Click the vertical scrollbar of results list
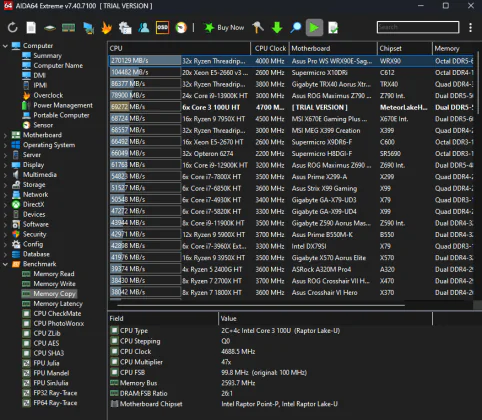Image resolution: width=482 pixels, height=420 pixels. click(x=478, y=83)
